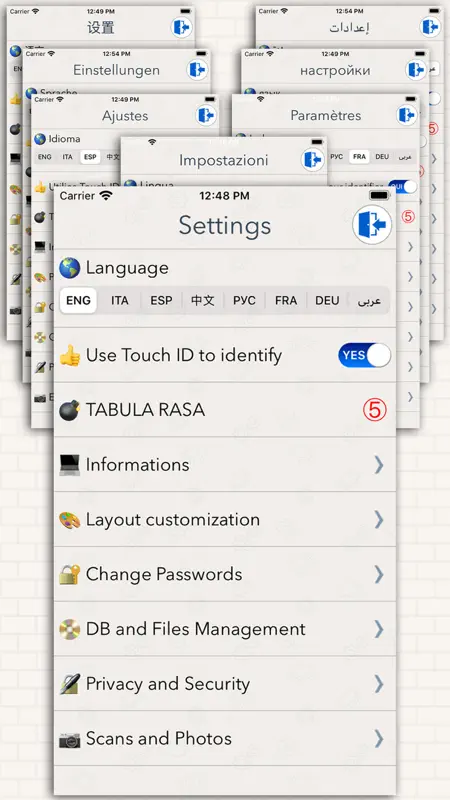Select the РУС segment in the Paramètres window
Viewport: 450px width, 800px height.
337,157
